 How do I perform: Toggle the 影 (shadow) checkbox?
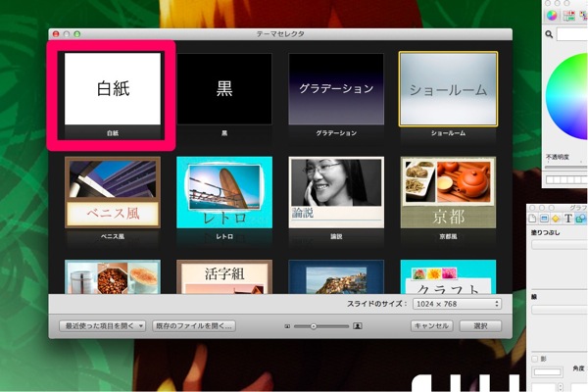[534, 359]
